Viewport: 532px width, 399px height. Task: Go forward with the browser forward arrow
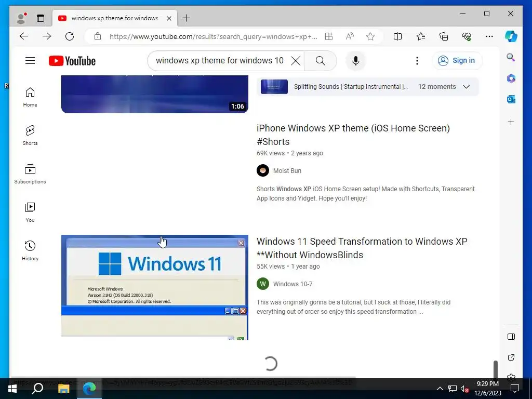click(x=47, y=36)
